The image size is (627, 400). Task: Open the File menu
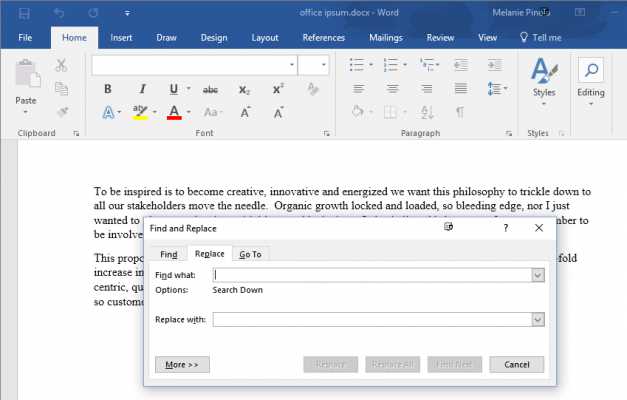pos(25,38)
